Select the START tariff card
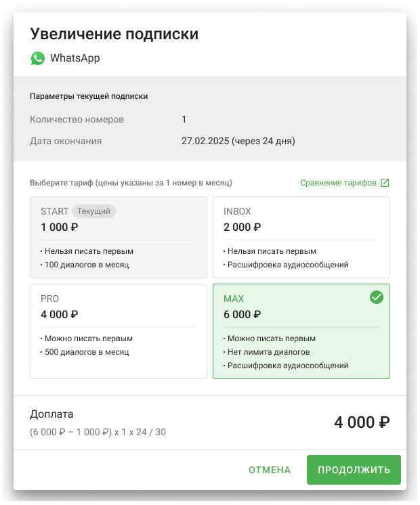420x505 pixels. tap(119, 237)
